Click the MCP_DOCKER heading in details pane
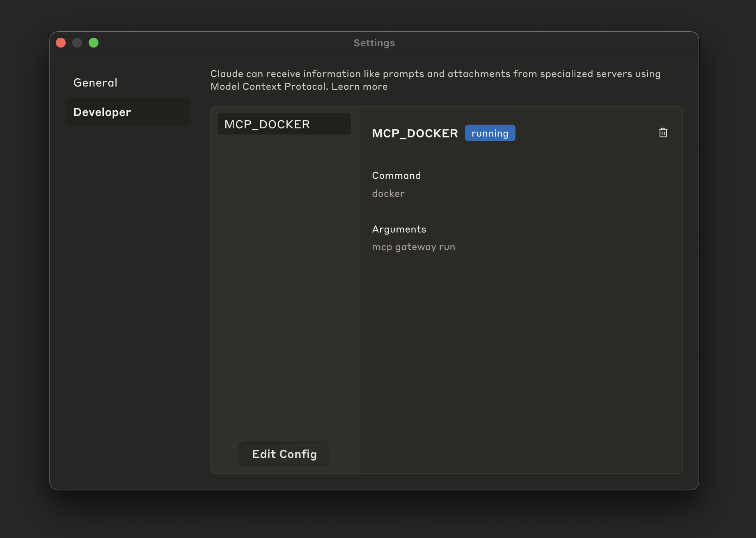Screen dimensions: 756x538 tap(415, 133)
